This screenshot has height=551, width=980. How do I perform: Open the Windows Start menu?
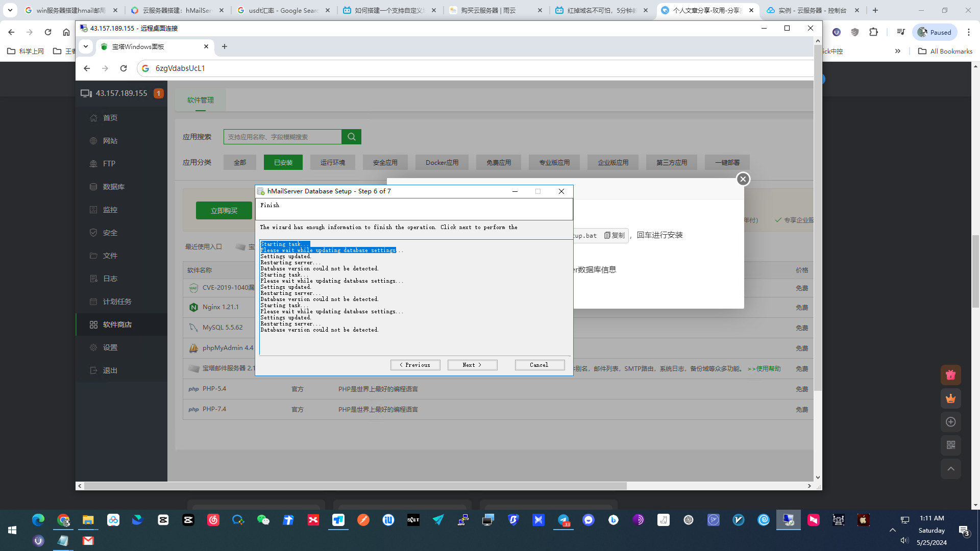[x=12, y=530]
